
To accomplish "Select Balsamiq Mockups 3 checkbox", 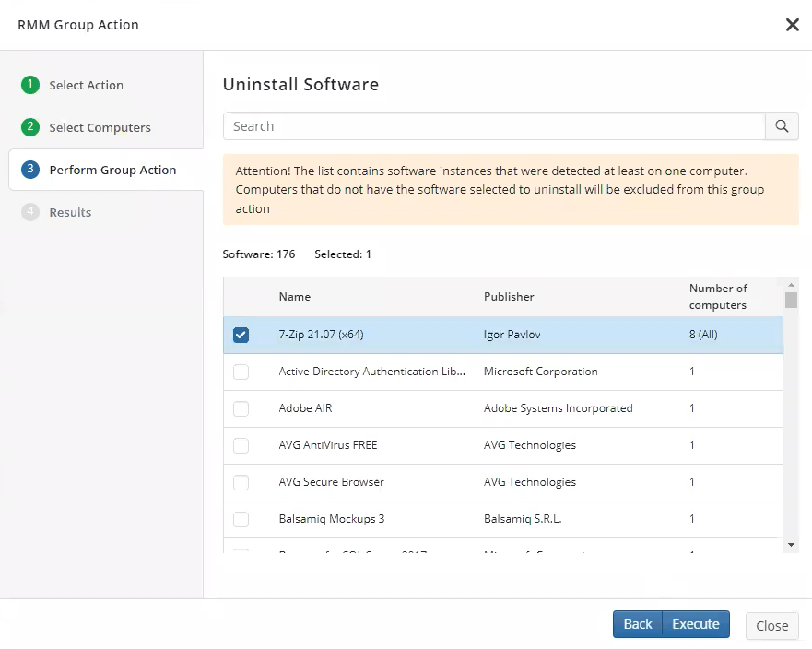I will [241, 519].
